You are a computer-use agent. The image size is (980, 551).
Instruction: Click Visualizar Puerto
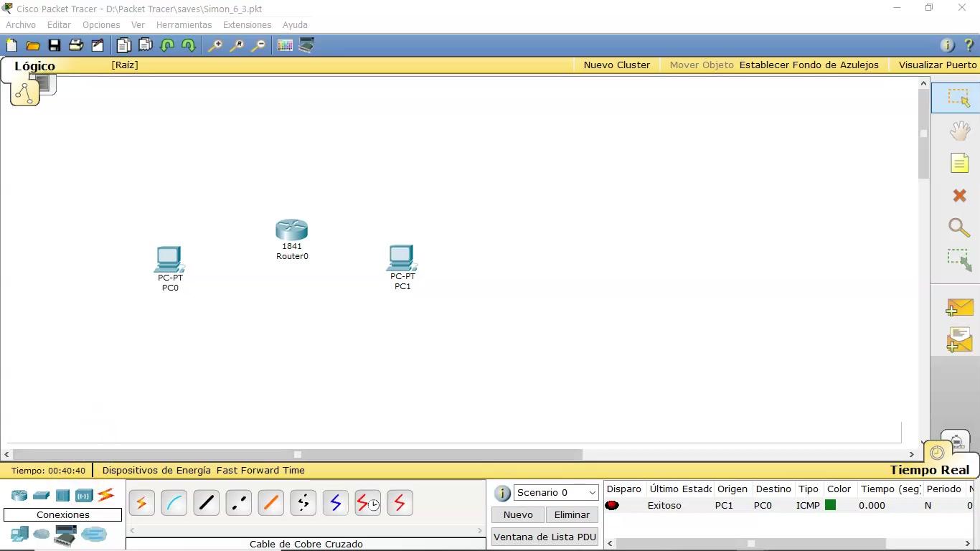[x=938, y=65]
